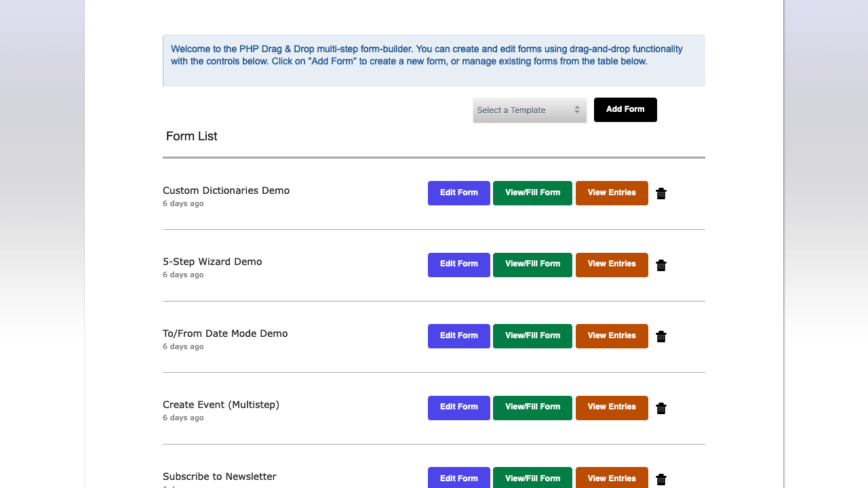868x488 pixels.
Task: Delete the Create Event (Multistep) form
Action: (x=661, y=408)
